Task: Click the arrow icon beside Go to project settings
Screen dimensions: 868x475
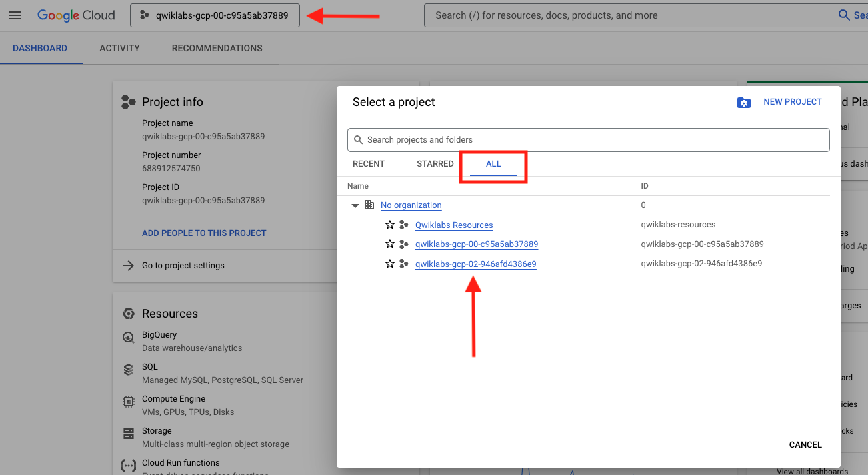Action: coord(128,266)
